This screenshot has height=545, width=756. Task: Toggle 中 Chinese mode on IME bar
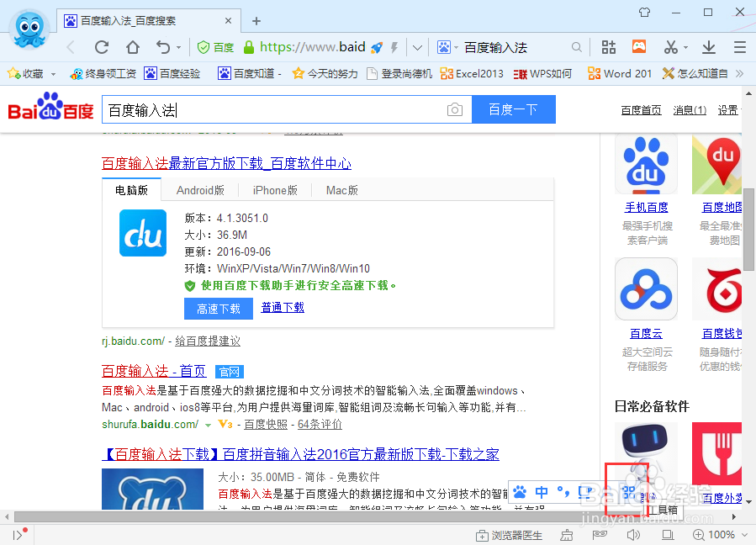(542, 492)
